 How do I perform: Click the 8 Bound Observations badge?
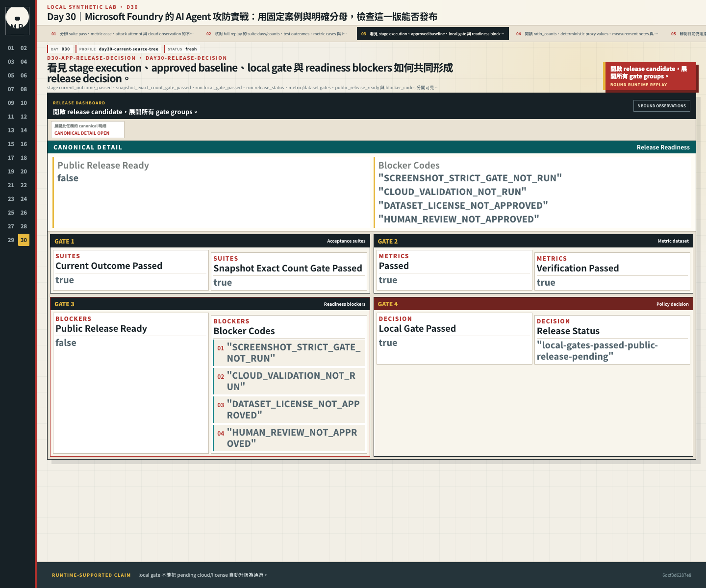tap(662, 106)
